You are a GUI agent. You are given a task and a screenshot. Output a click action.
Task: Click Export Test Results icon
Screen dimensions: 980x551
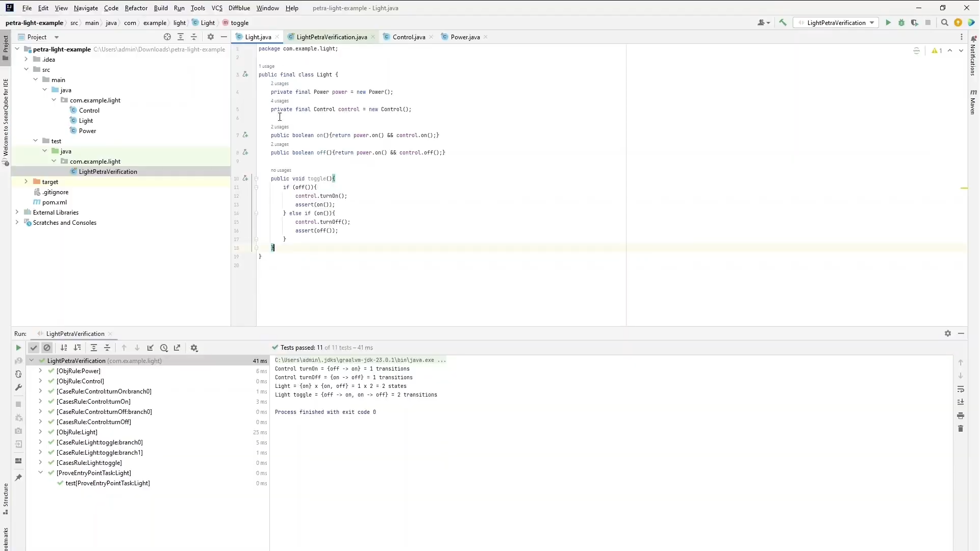click(177, 348)
